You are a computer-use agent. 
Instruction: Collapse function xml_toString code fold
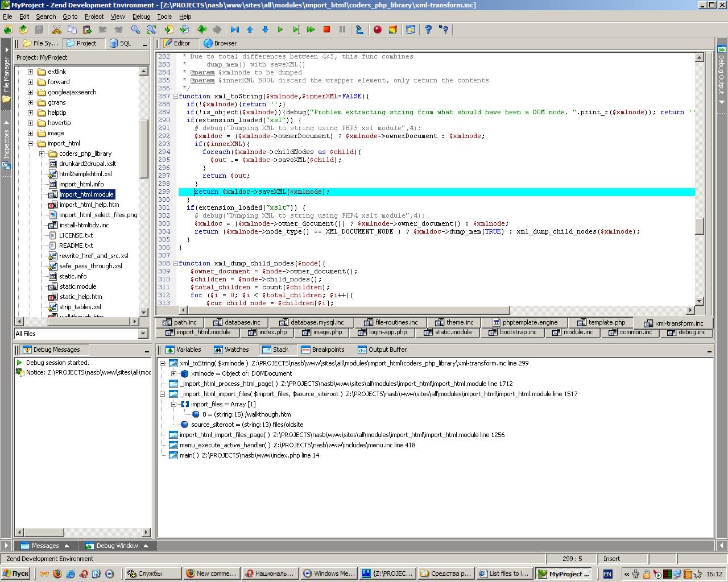point(175,96)
